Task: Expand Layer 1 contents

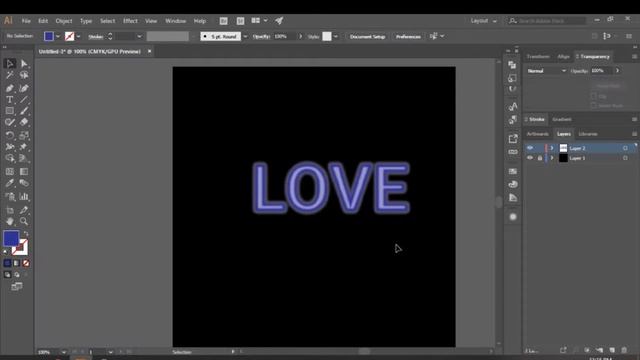Action: (x=552, y=158)
